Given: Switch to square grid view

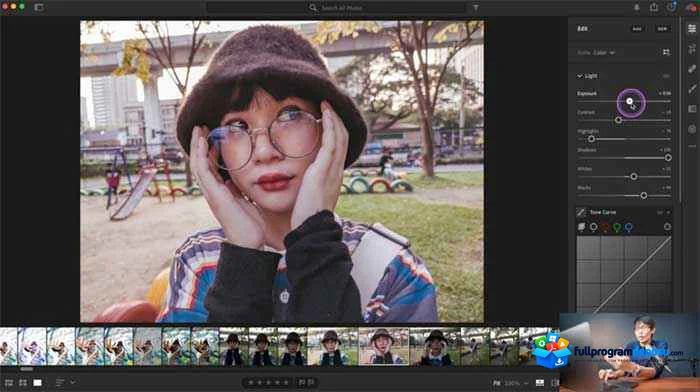Looking at the screenshot, I should click(23, 383).
